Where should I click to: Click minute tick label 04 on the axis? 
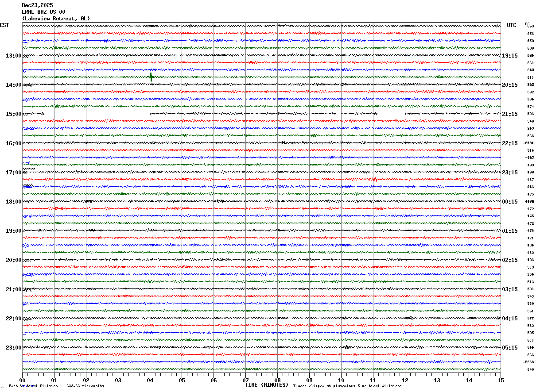(150, 380)
